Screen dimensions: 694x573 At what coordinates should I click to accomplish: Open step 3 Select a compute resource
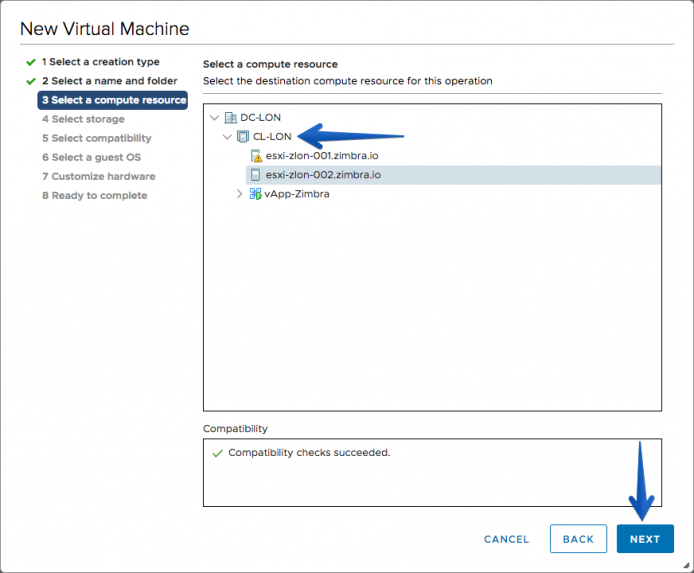click(x=112, y=100)
